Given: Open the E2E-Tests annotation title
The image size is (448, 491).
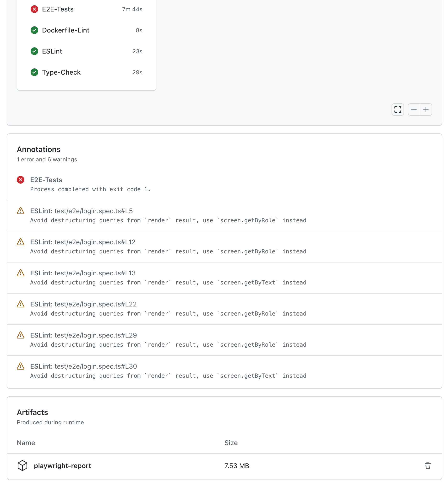Looking at the screenshot, I should (x=46, y=180).
